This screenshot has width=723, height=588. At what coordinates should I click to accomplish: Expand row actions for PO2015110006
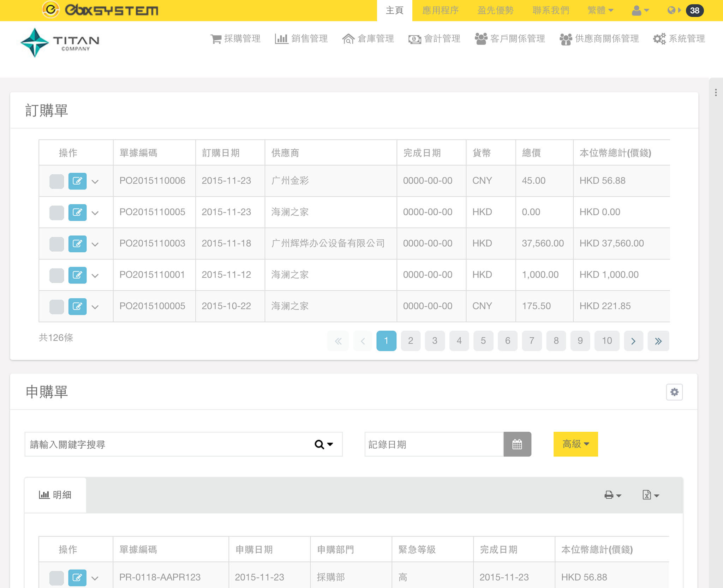pyautogui.click(x=95, y=182)
